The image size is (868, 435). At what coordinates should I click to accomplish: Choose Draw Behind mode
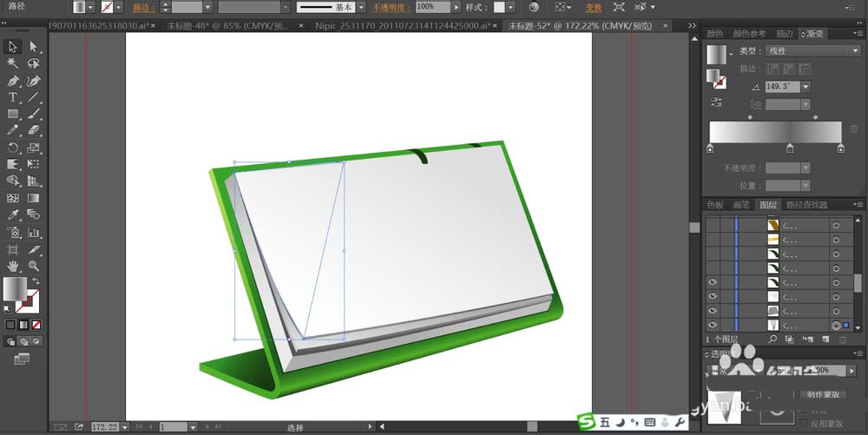tap(23, 341)
